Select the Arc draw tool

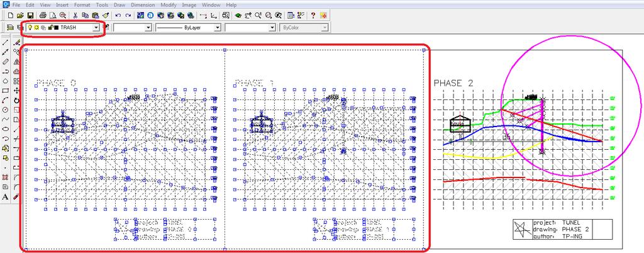(x=5, y=100)
